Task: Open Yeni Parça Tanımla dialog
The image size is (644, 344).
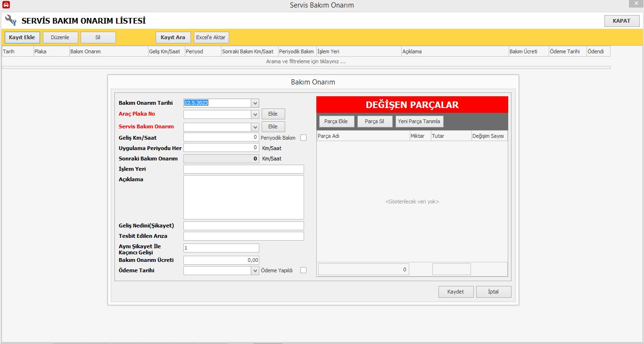Action: point(419,122)
